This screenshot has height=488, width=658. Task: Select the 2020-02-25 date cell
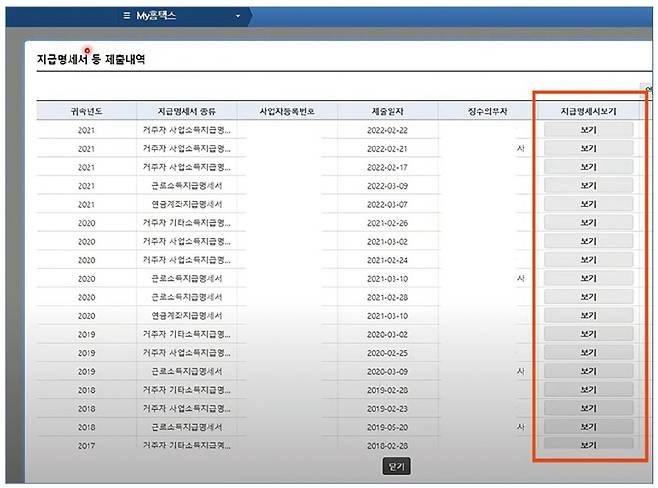coord(387,353)
